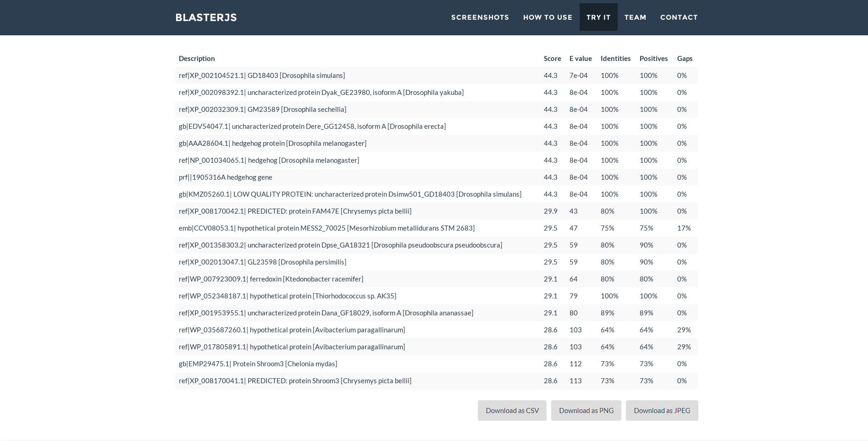Select the Mesorhizobium metallidurans hypothetical protein row
The width and height of the screenshot is (868, 441).
click(326, 228)
